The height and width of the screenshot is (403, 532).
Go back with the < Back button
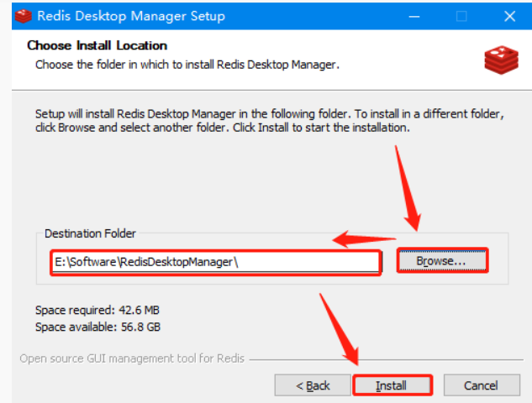(313, 385)
